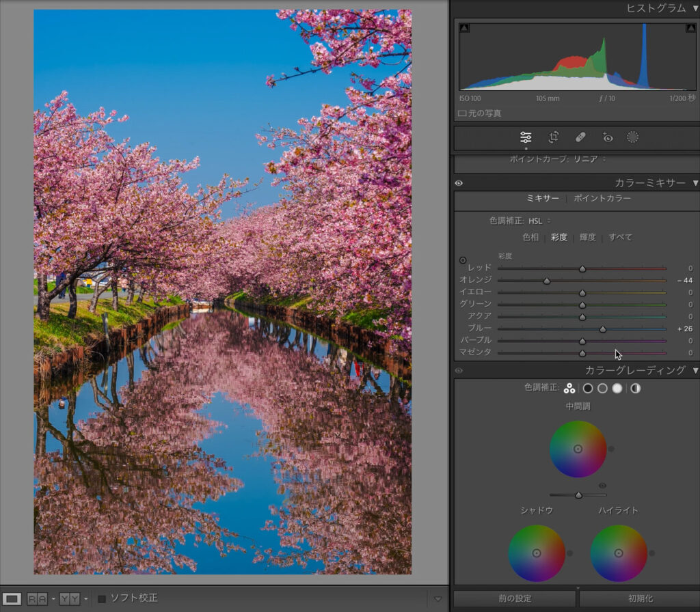Open the Red Eye correction tool
Screen dimensions: 700x612
[607, 137]
